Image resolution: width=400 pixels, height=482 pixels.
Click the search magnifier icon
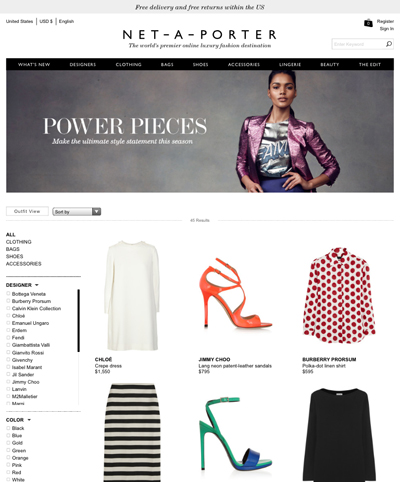(x=389, y=44)
